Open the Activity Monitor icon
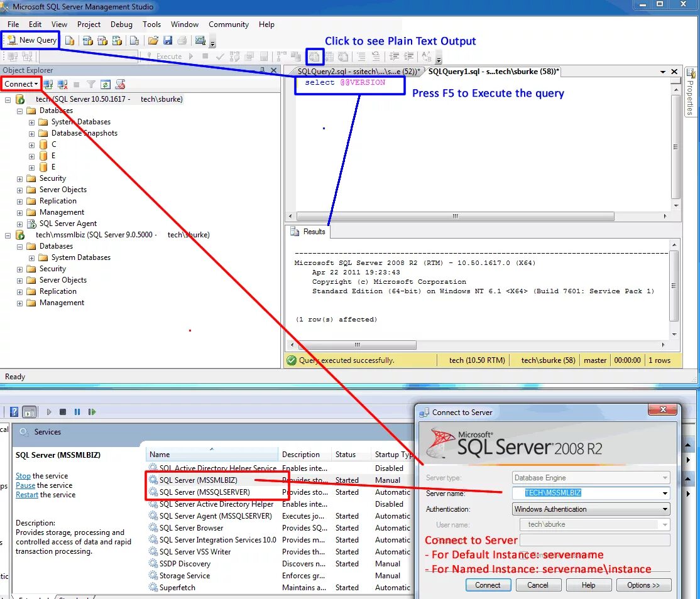 (200, 41)
